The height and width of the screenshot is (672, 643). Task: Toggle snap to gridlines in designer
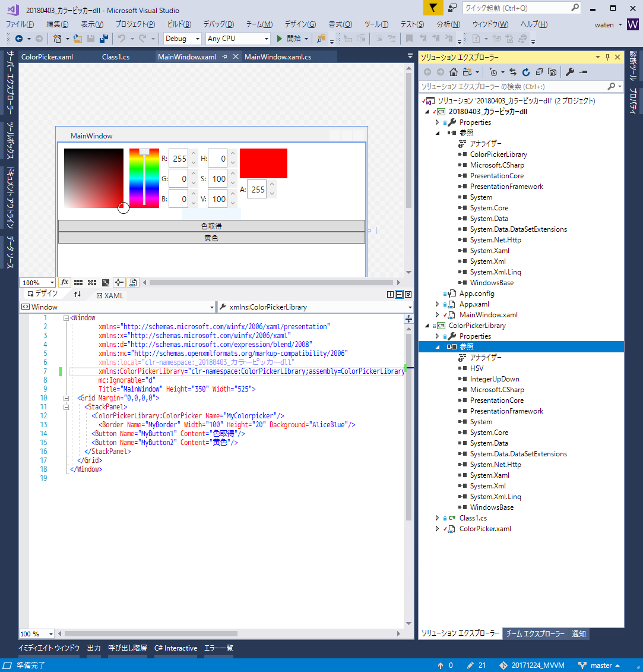(91, 282)
